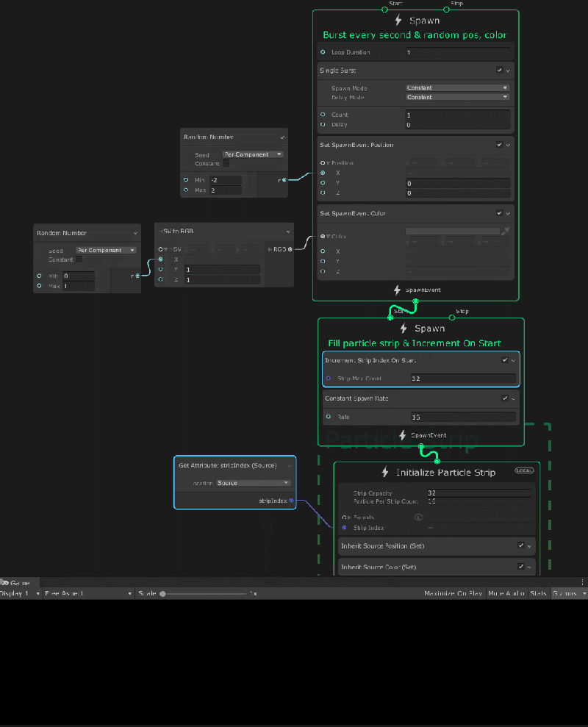Click the LOCAL badge on Initialize Particle Strip
The width and height of the screenshot is (588, 727).
523,471
